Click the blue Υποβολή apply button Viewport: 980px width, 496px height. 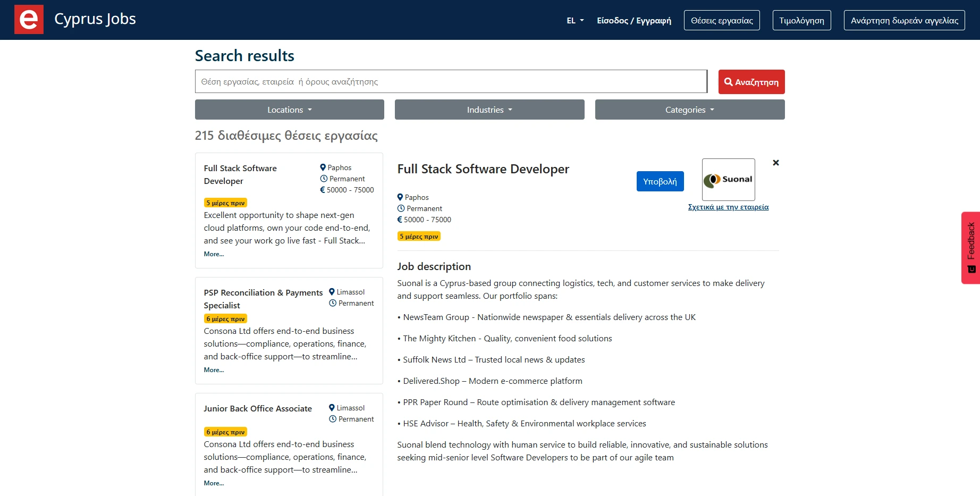click(660, 181)
